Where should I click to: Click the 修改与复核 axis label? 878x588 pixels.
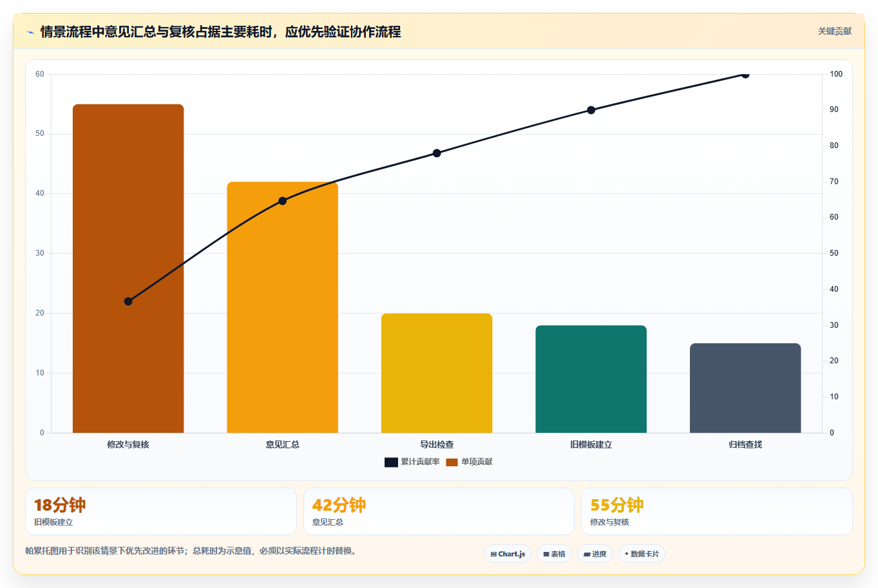coord(128,444)
